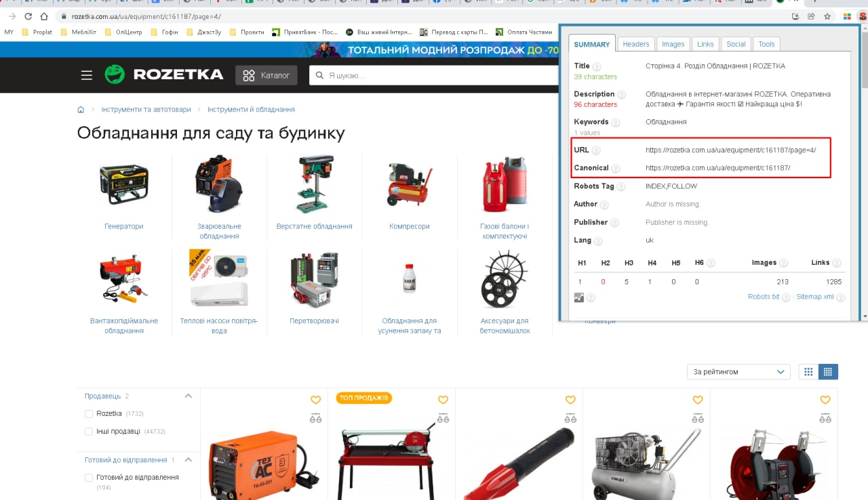Open the hamburger menu next to ROZETKA logo

[x=87, y=75]
